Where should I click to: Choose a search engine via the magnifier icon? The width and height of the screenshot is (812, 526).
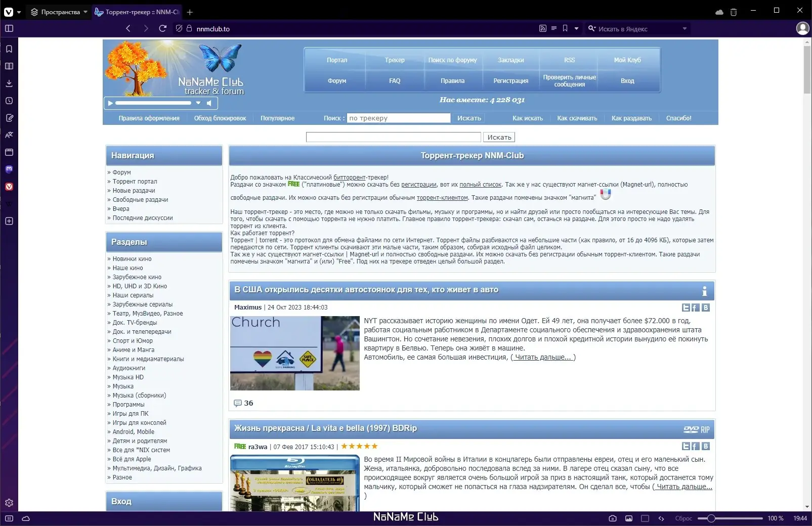tap(591, 29)
